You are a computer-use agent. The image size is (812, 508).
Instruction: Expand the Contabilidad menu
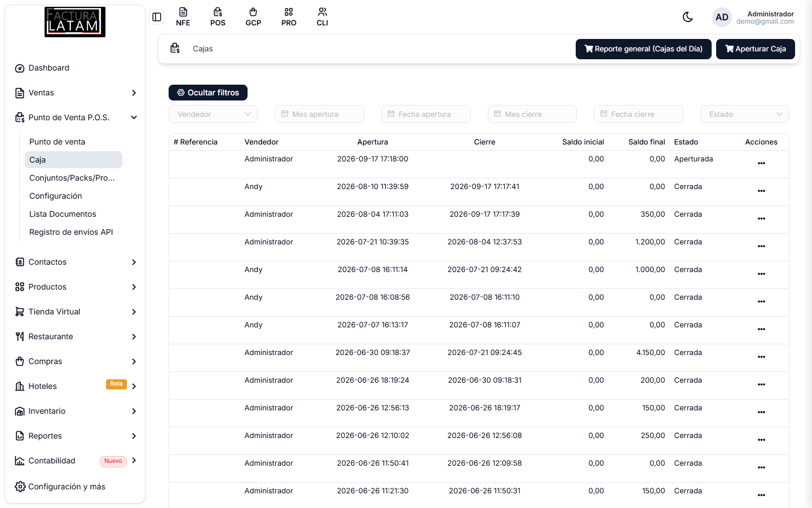pos(75,461)
